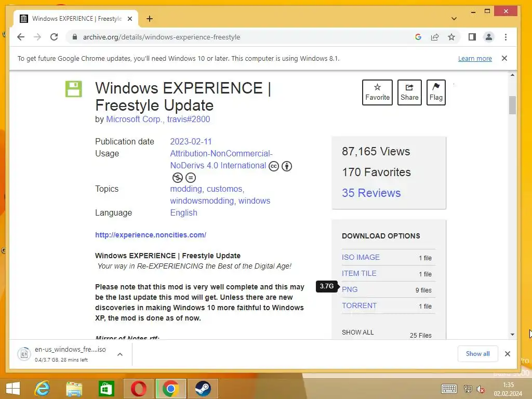Screen dimensions: 532x399
Task: Open the Learn more link
Action: click(475, 58)
